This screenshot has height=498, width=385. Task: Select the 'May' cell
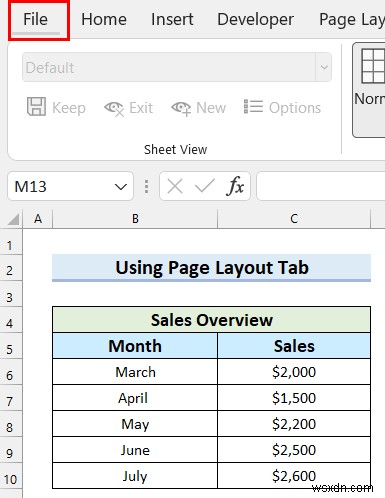click(135, 424)
